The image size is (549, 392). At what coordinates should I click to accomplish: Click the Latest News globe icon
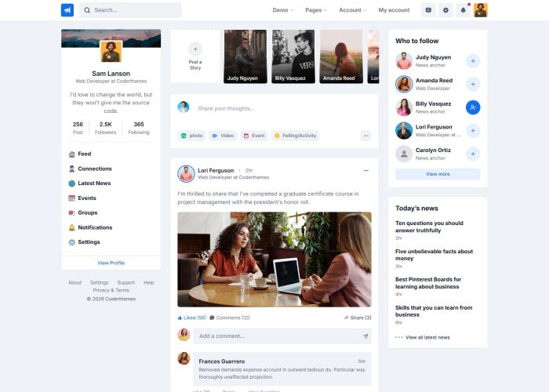(x=72, y=183)
